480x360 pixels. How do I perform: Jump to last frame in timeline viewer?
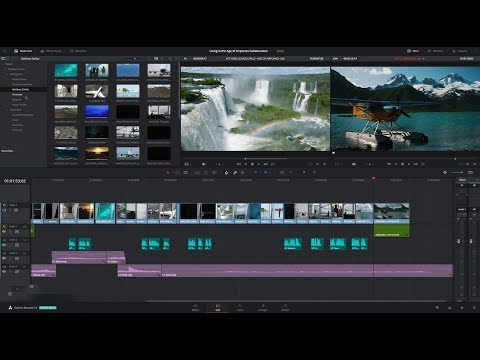[x=416, y=164]
